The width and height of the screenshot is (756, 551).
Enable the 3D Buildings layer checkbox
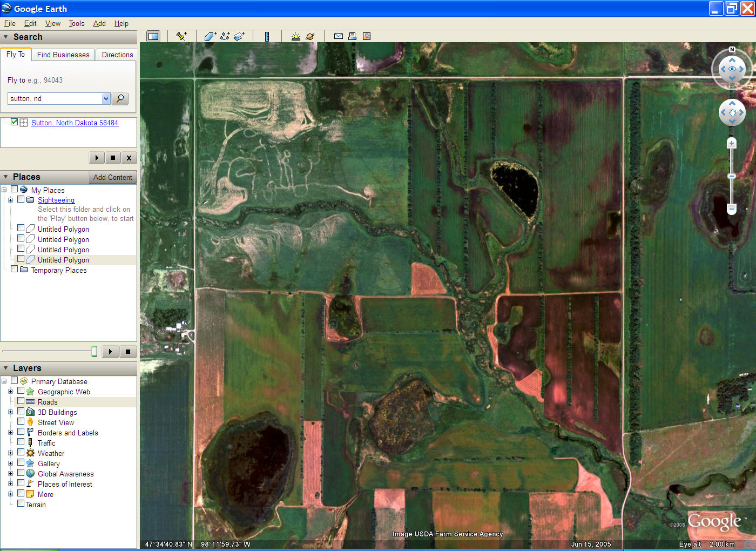coord(21,411)
